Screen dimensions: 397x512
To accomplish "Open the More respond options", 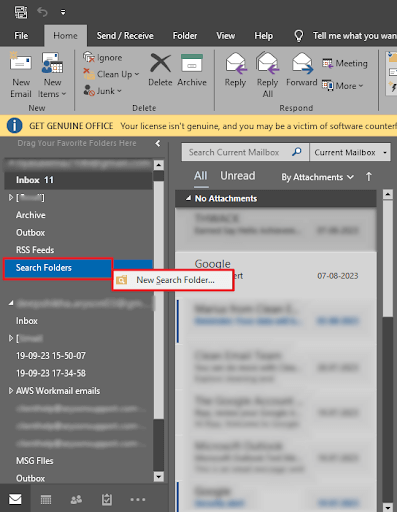I will [x=342, y=86].
